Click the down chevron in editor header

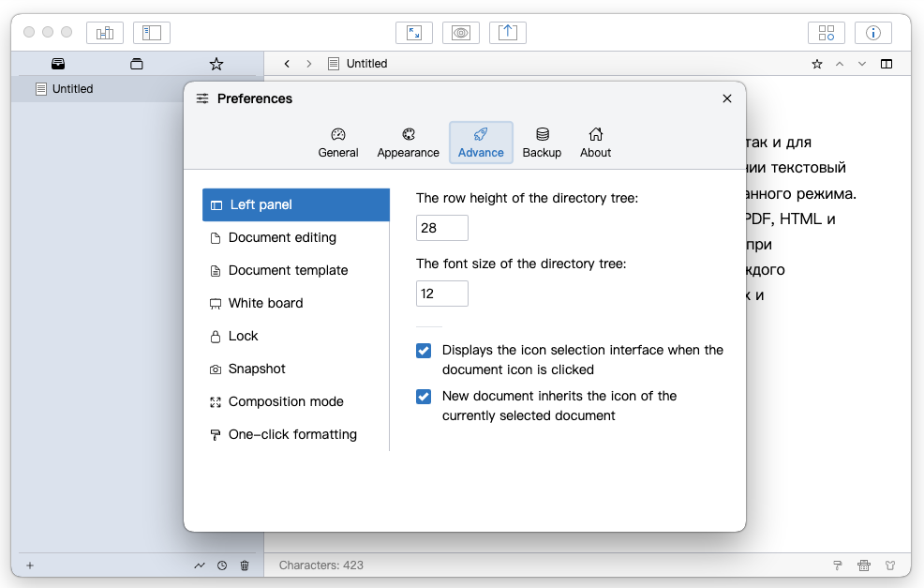[x=862, y=64]
